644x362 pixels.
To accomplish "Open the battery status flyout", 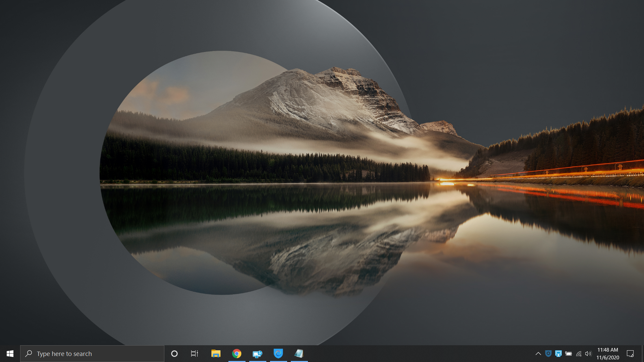I will tap(569, 354).
